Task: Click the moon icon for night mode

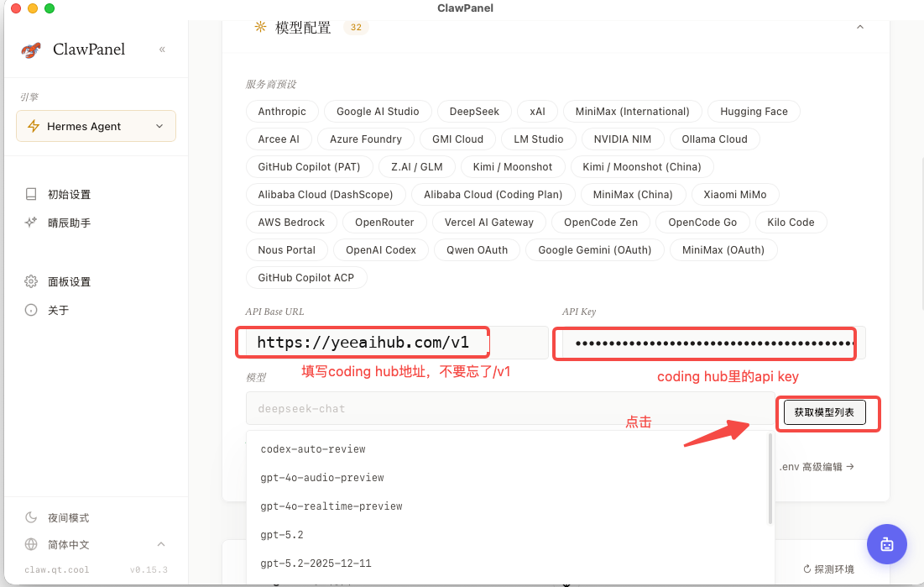Action: [x=31, y=517]
